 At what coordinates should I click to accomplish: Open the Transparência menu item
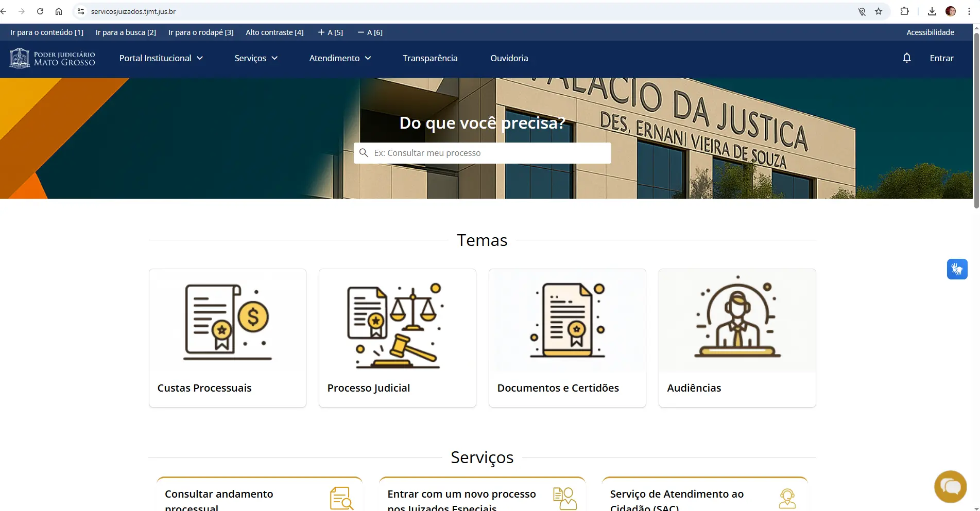430,58
